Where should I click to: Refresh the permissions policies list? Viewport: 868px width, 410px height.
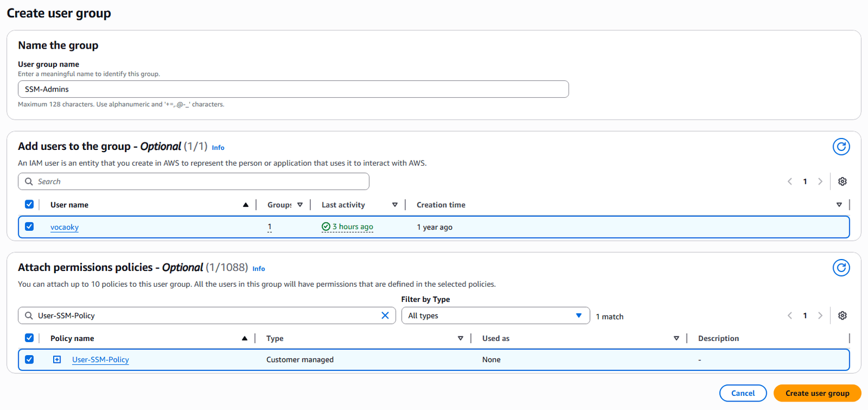tap(841, 267)
